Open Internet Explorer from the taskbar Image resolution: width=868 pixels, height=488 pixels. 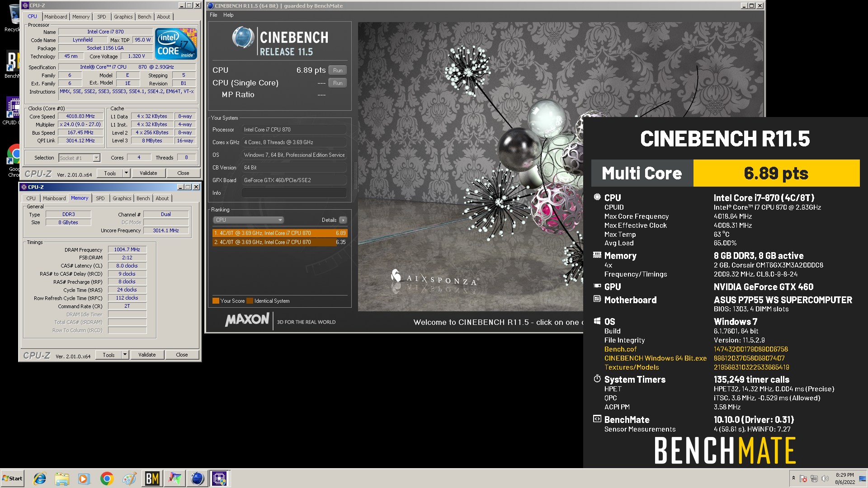pyautogui.click(x=40, y=479)
